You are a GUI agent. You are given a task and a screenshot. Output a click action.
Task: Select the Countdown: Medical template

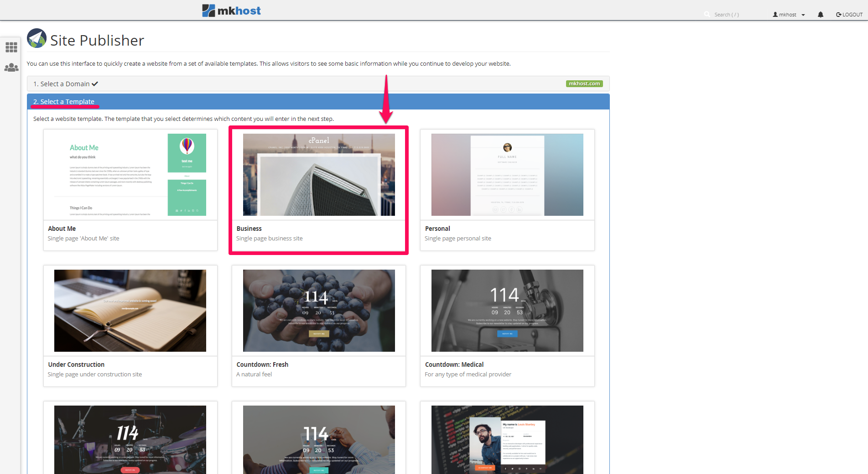click(x=507, y=311)
